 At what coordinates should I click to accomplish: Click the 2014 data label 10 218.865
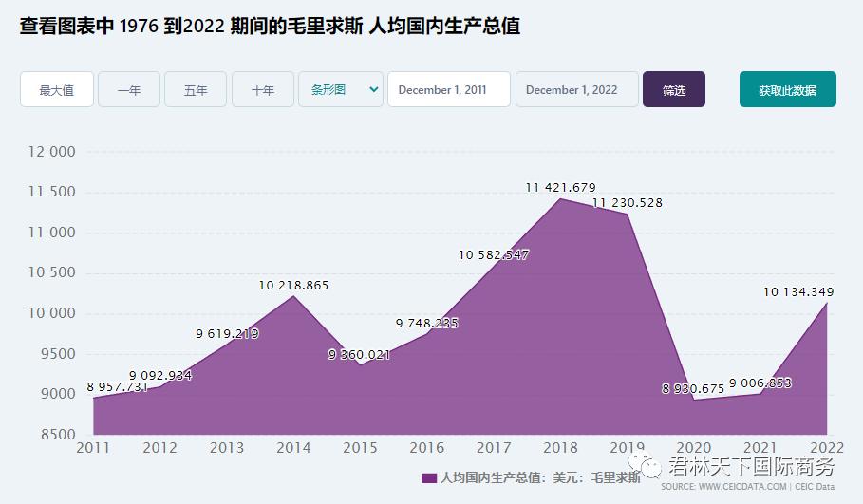point(293,285)
